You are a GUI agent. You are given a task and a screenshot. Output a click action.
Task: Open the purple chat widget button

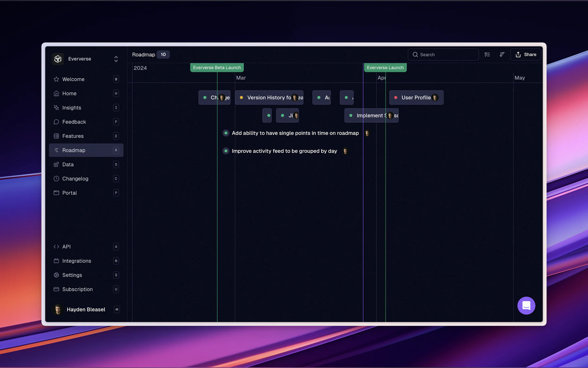coord(526,306)
